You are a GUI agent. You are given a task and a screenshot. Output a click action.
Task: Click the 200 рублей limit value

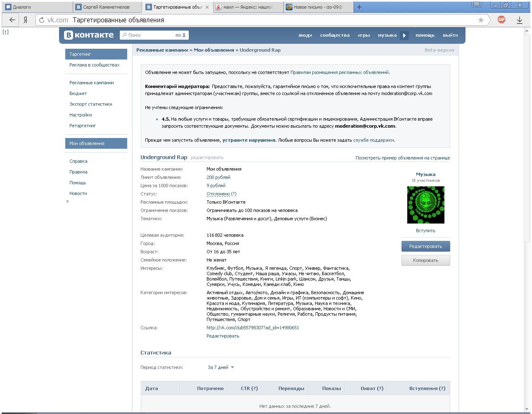click(x=218, y=177)
